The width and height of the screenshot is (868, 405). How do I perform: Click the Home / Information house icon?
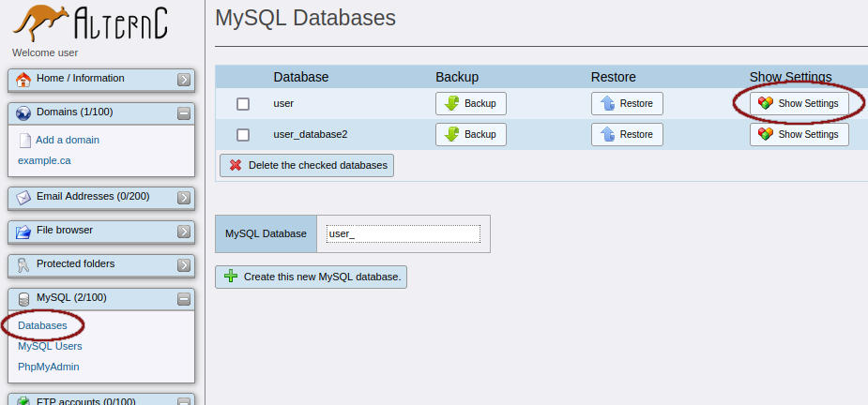pyautogui.click(x=23, y=79)
